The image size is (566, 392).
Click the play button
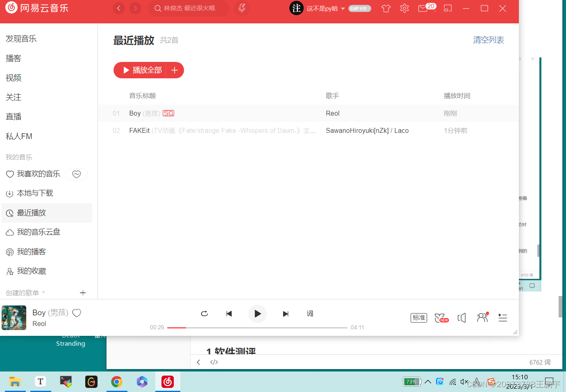coord(257,314)
